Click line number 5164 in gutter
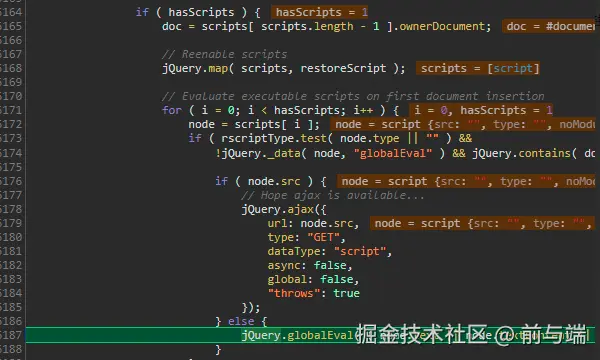 (x=11, y=12)
